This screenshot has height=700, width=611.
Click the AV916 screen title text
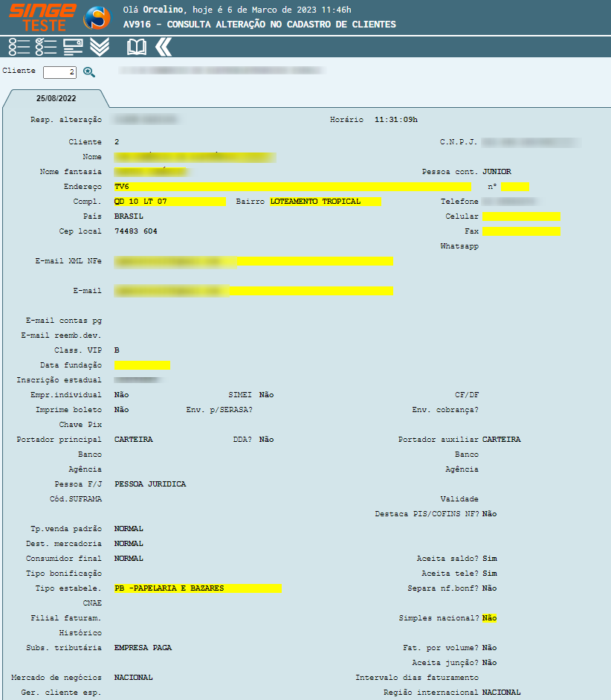tap(259, 25)
